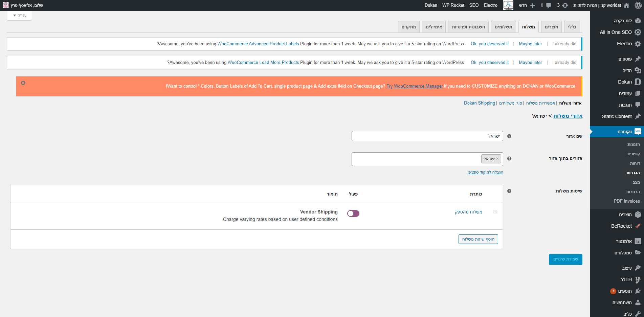Open the אפשרויות משלוח sub-link

(540, 103)
